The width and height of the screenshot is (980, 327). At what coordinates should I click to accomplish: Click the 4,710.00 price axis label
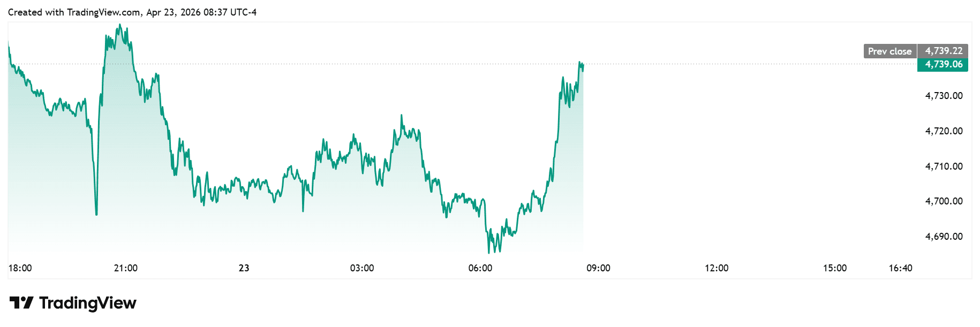tap(944, 166)
